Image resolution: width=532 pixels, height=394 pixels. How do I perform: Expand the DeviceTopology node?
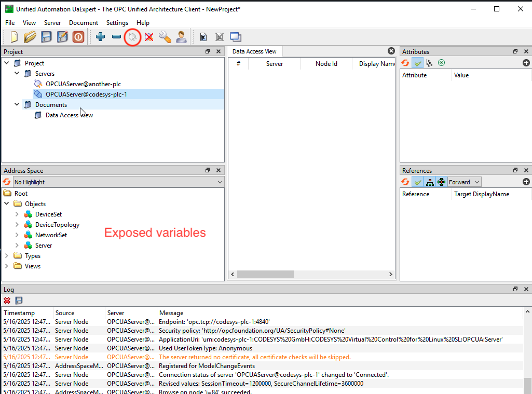(17, 224)
